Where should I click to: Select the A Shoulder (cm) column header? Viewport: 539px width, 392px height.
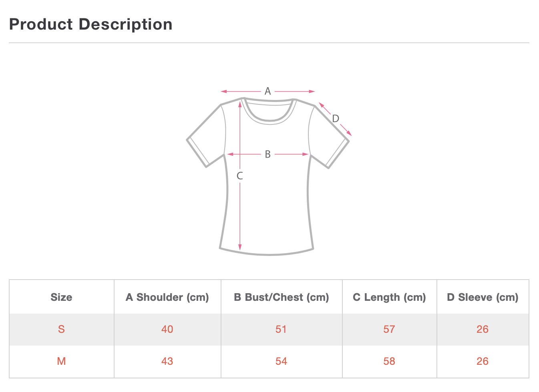(167, 297)
